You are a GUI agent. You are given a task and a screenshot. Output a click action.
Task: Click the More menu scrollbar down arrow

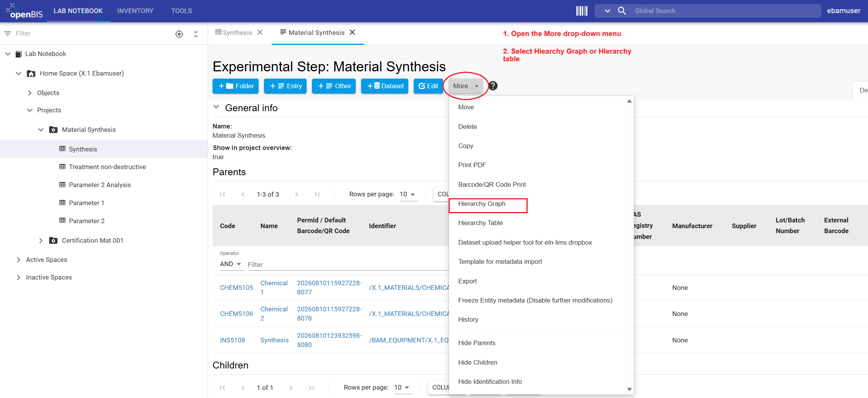pos(629,389)
